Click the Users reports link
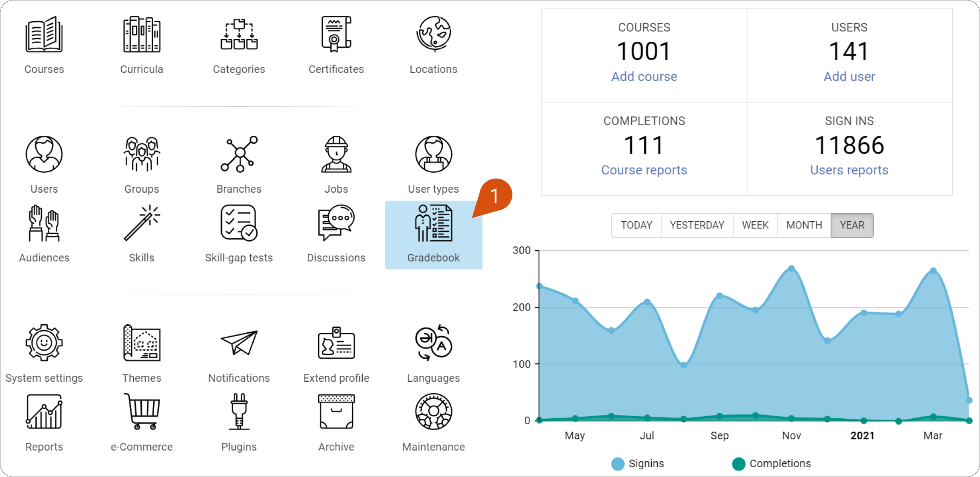Image resolution: width=980 pixels, height=477 pixels. tap(849, 170)
